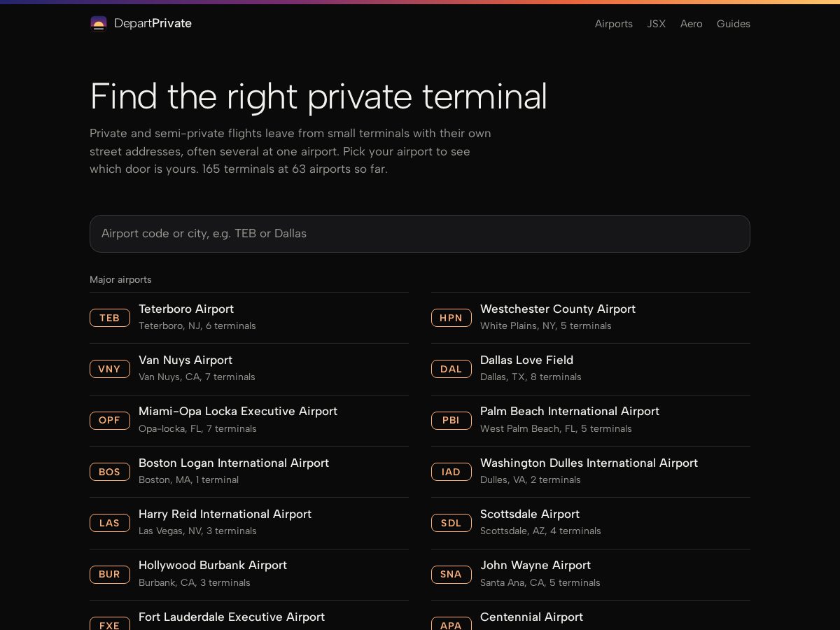Open Centennial Airport listing

(x=591, y=615)
